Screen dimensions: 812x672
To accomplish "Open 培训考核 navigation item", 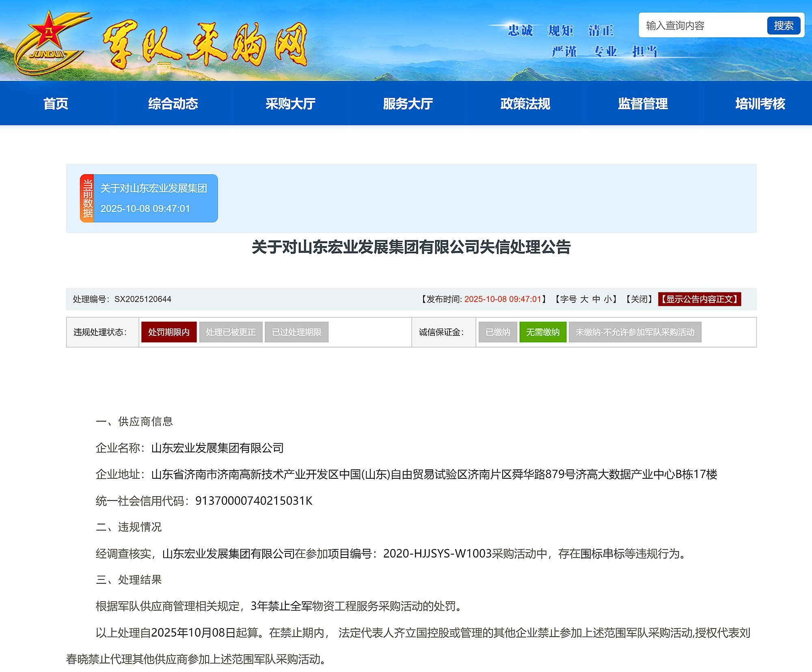I will (x=760, y=104).
